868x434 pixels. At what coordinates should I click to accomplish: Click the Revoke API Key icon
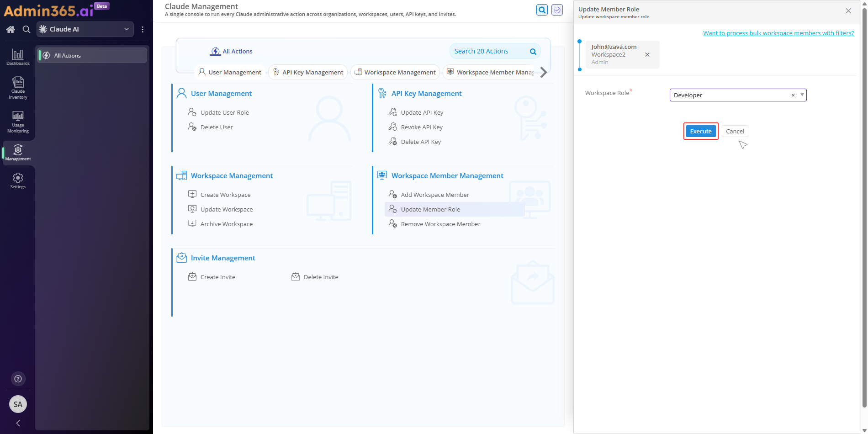[392, 127]
